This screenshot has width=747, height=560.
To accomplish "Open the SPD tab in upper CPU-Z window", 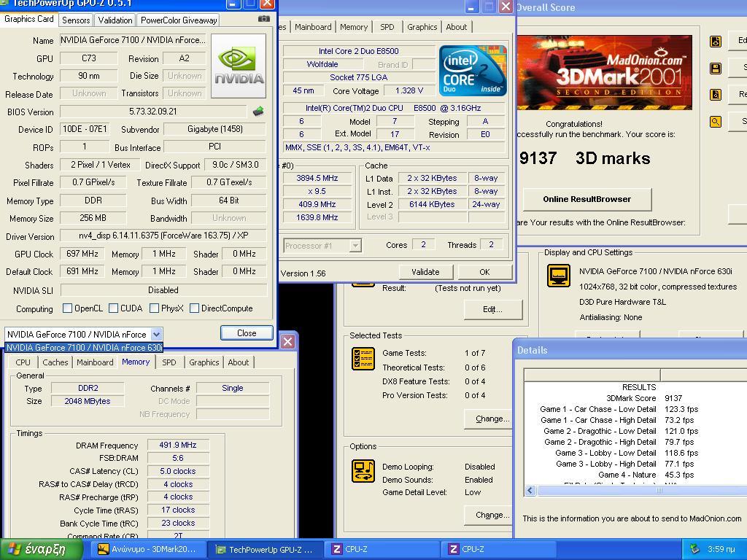I will pos(387,27).
